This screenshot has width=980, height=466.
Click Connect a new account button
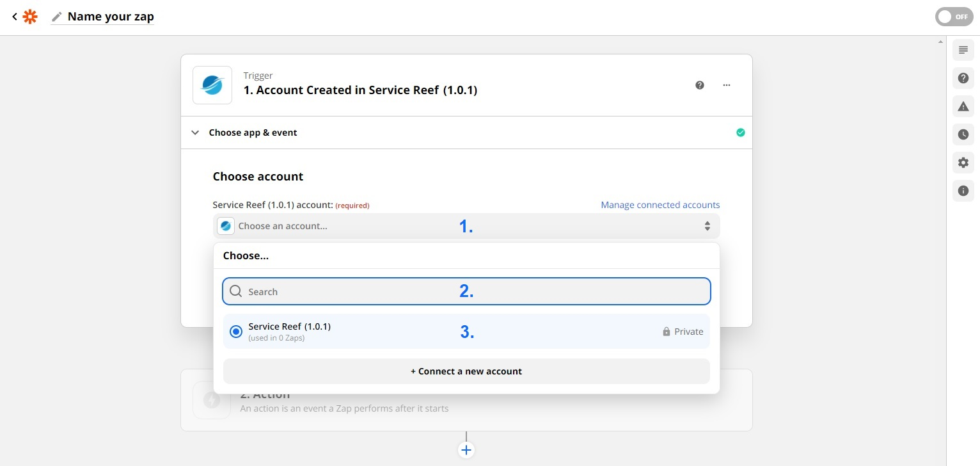point(466,371)
